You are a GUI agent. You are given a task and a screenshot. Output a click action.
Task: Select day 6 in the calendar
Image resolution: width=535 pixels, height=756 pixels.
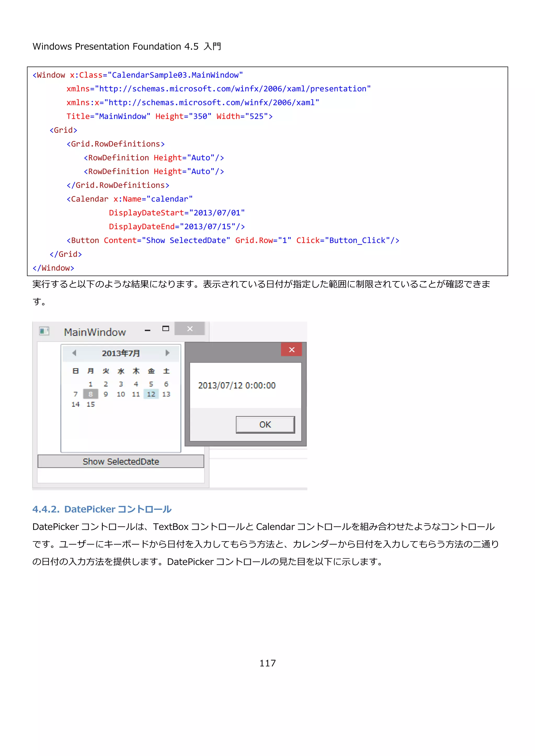point(166,384)
